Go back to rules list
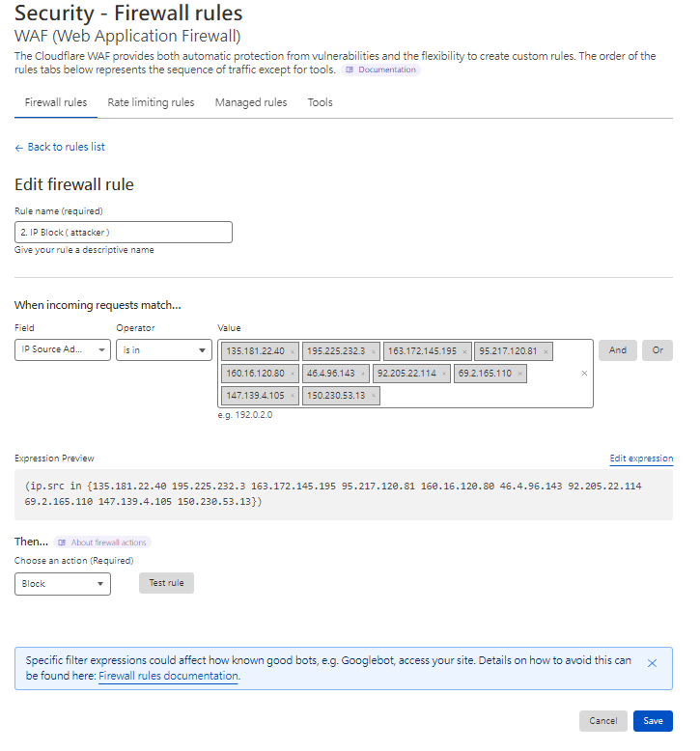Viewport: 700px width, 751px height. point(60,147)
